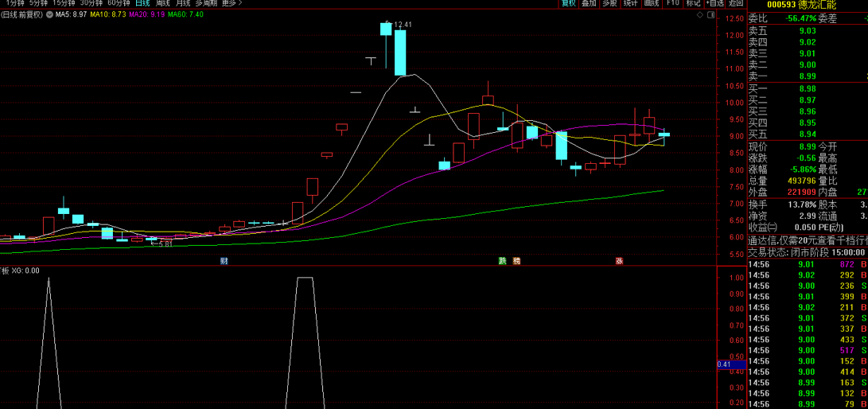Click the diamond icon above price axis
The height and width of the screenshot is (409, 868).
(x=699, y=15)
